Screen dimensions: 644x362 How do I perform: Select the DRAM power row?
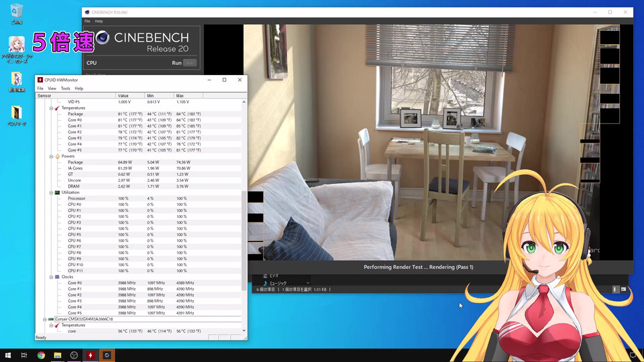[138, 186]
